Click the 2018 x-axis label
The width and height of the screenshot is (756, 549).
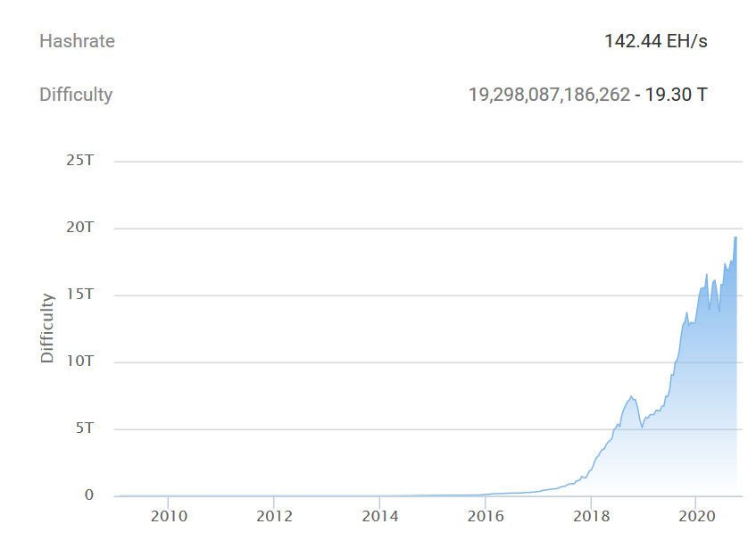click(x=592, y=516)
